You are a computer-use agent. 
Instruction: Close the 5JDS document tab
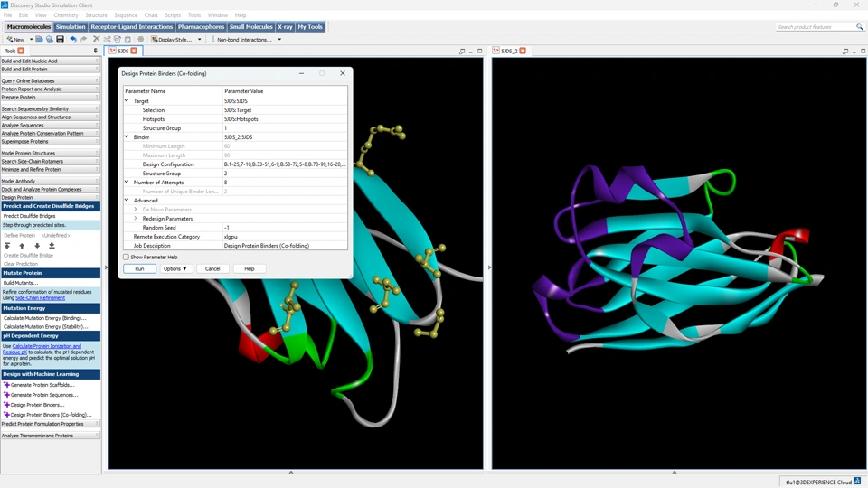(x=134, y=51)
